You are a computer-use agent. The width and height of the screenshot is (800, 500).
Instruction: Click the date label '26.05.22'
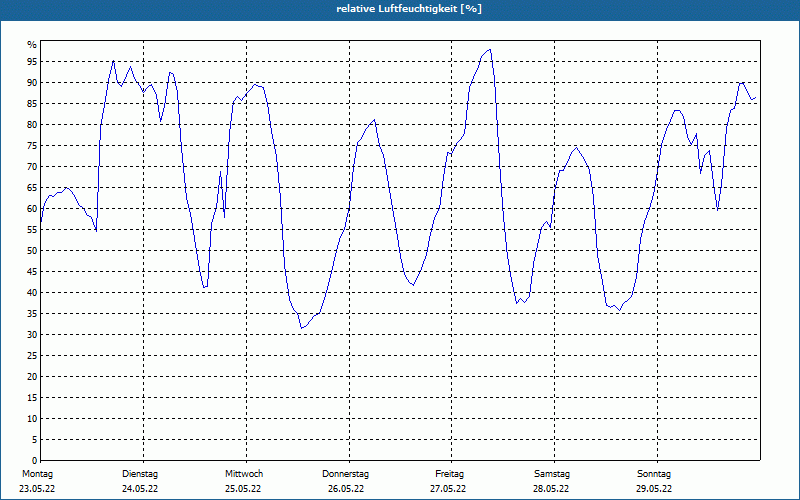[x=346, y=489]
